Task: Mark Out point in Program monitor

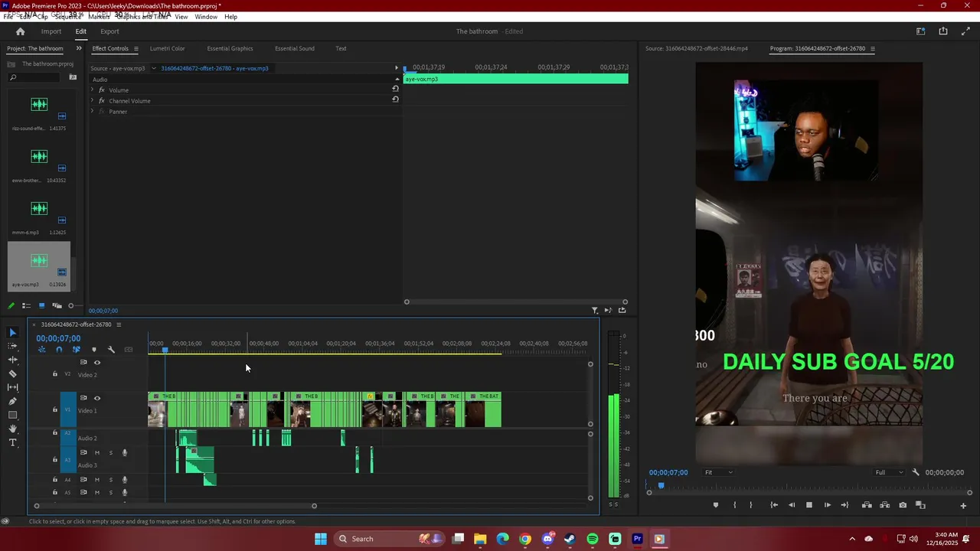Action: coord(750,505)
